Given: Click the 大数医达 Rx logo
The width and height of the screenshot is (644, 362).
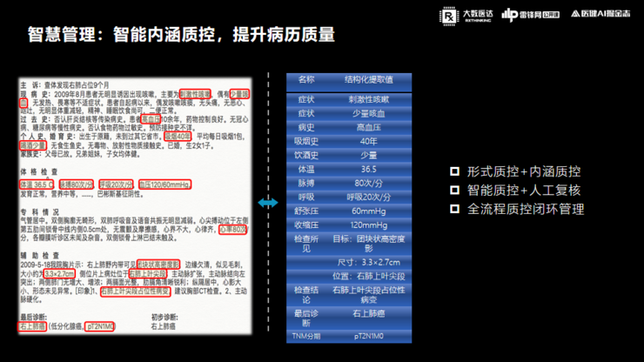Looking at the screenshot, I should tap(466, 16).
